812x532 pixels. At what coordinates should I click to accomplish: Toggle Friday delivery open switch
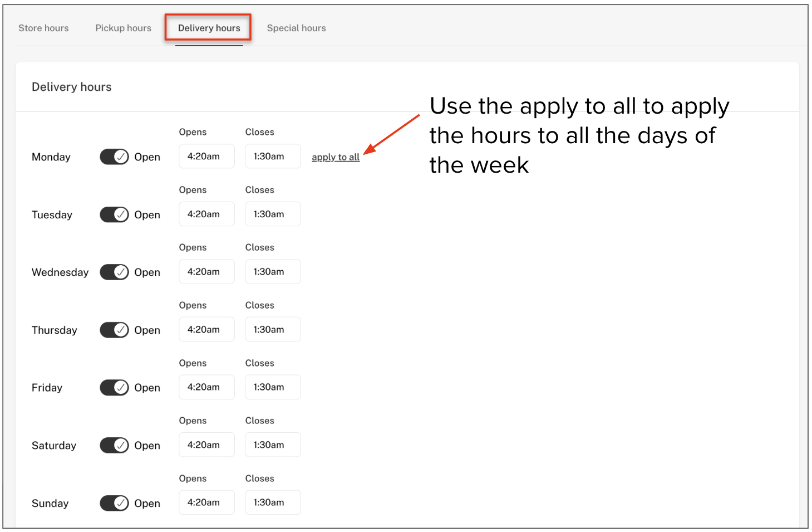point(114,387)
